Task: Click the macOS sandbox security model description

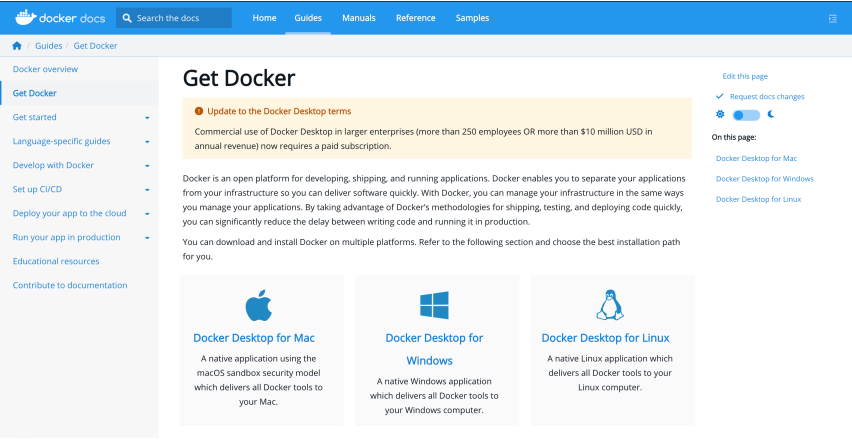Action: point(259,380)
